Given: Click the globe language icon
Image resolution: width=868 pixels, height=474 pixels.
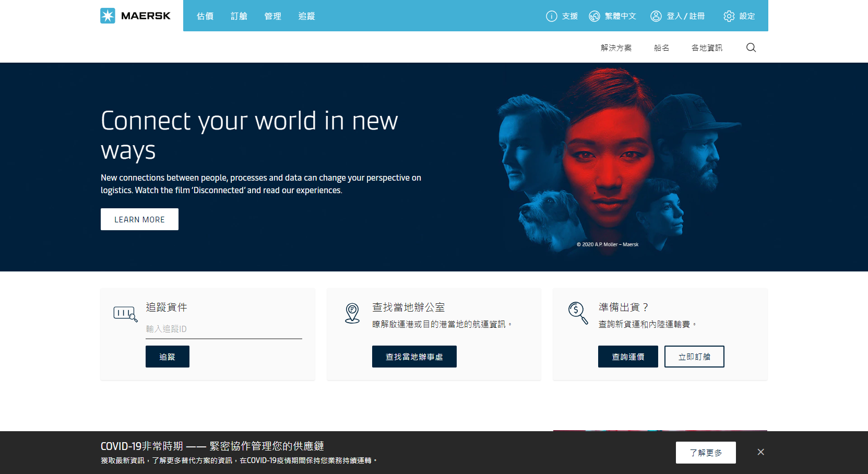Looking at the screenshot, I should 594,16.
